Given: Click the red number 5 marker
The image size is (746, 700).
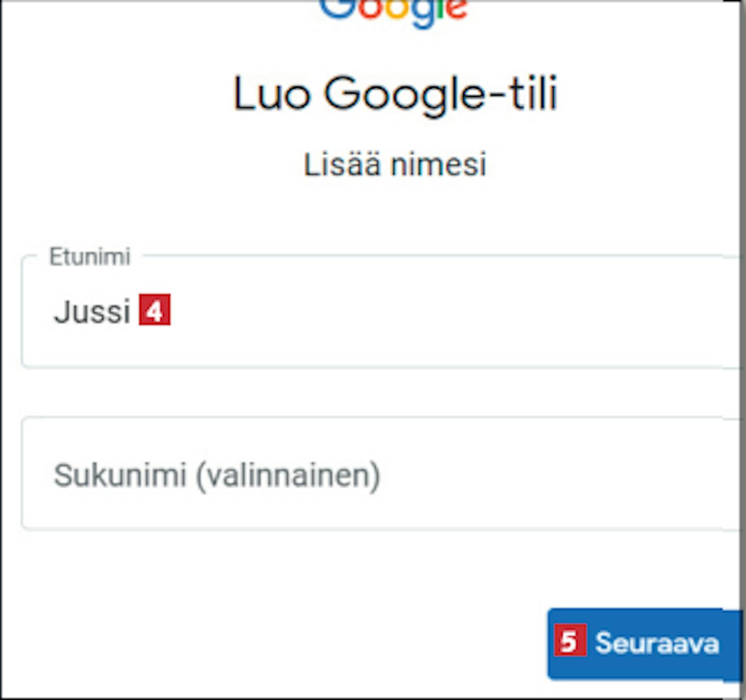Looking at the screenshot, I should [570, 640].
